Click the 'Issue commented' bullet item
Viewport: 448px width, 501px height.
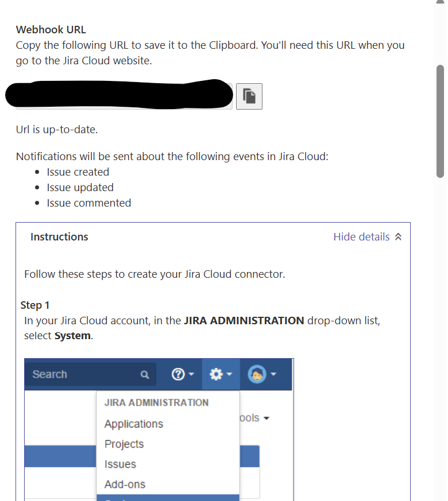point(89,203)
